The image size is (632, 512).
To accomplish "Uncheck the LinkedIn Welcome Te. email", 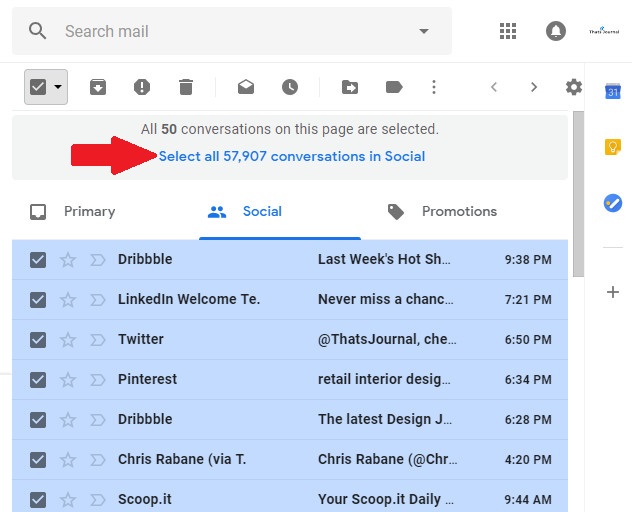I will (38, 300).
